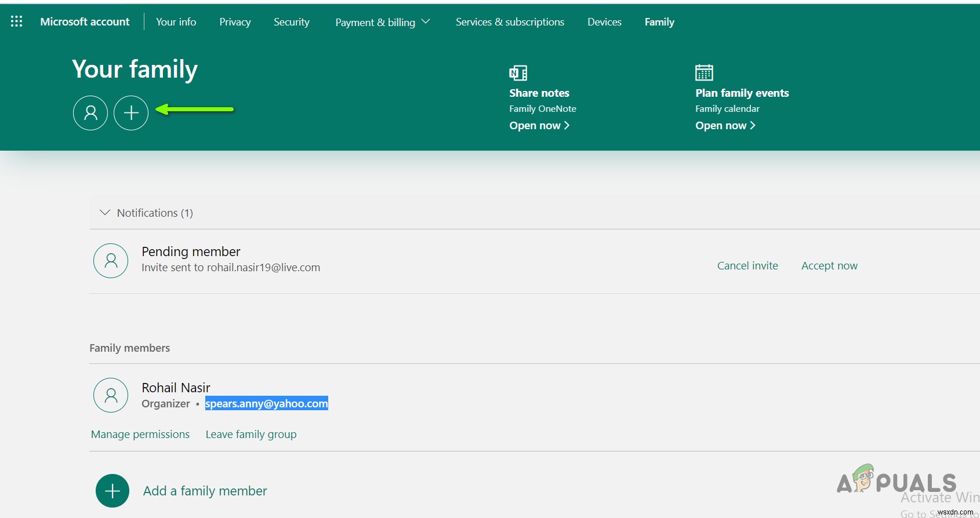The width and height of the screenshot is (980, 518).
Task: Open Manage permissions for Rohail Nasir
Action: coord(140,435)
